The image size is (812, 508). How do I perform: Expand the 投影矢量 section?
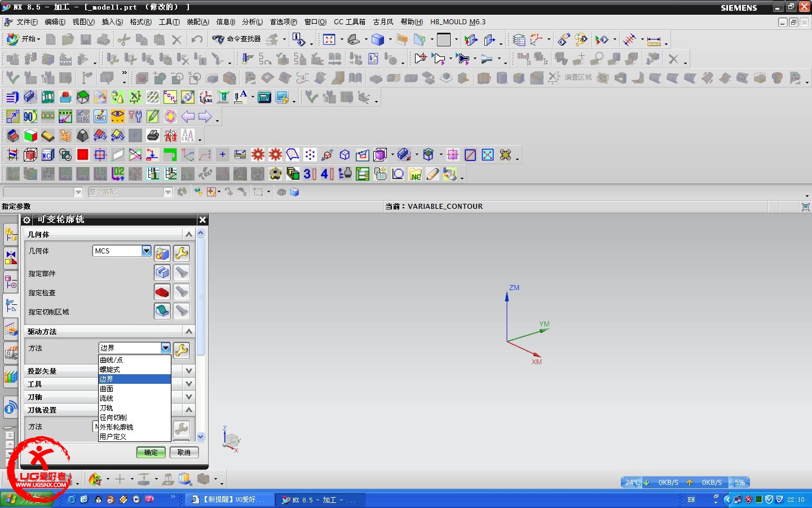(189, 371)
